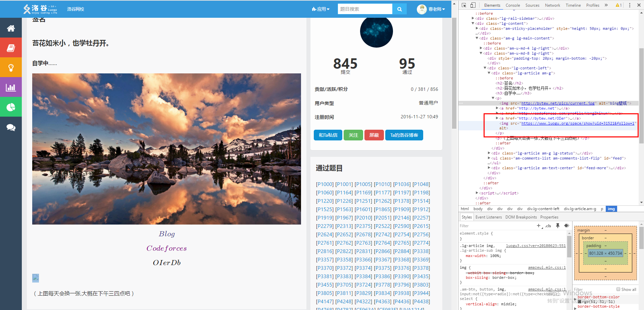Open the 曹老师 user dropdown
This screenshot has height=310, width=644.
[437, 9]
